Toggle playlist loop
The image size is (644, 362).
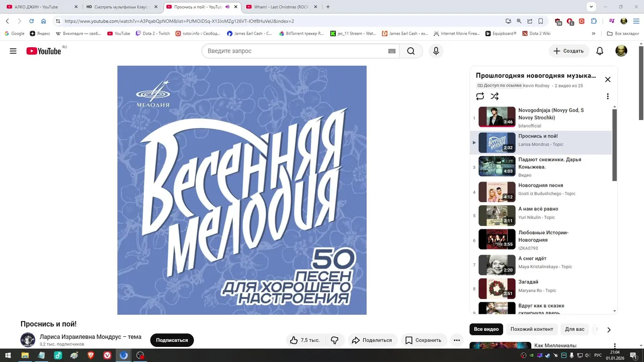pos(480,96)
